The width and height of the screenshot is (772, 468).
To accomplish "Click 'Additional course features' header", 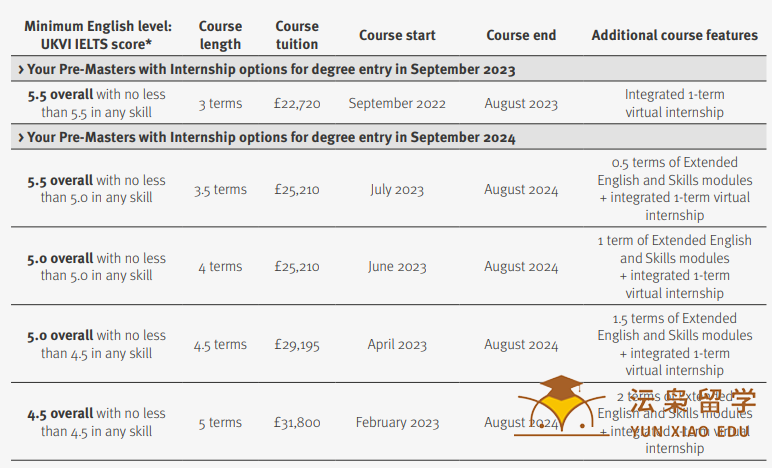I will pos(675,35).
